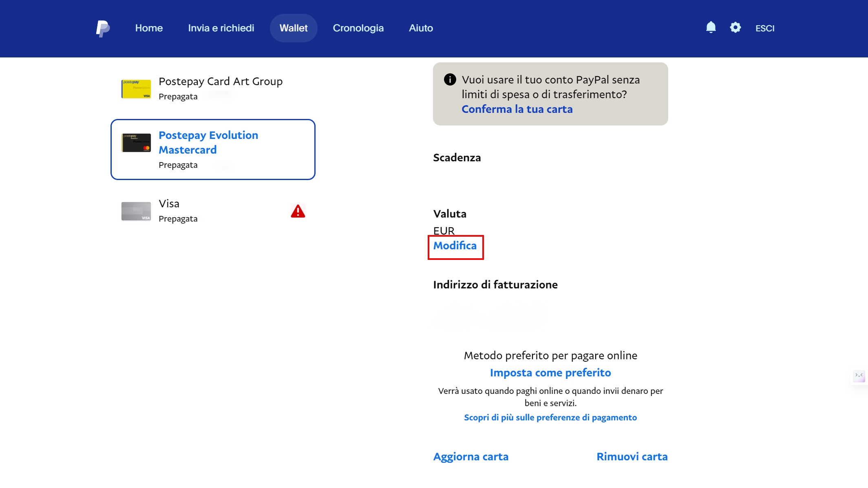Screen dimensions: 868x488
Task: Switch to the Home tab
Action: click(x=149, y=28)
